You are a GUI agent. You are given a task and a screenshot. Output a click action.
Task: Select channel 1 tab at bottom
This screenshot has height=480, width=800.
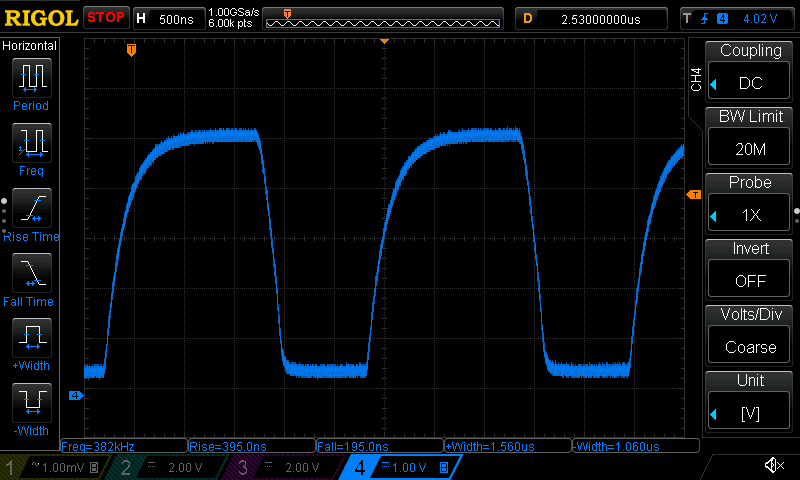[54, 467]
